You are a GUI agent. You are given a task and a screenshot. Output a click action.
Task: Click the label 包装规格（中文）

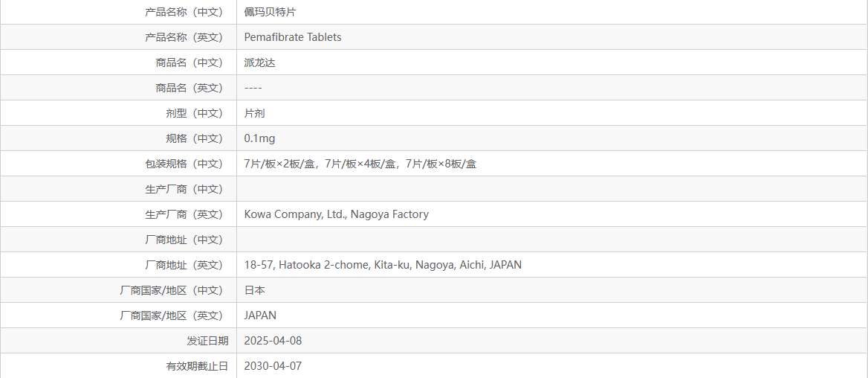(x=184, y=164)
